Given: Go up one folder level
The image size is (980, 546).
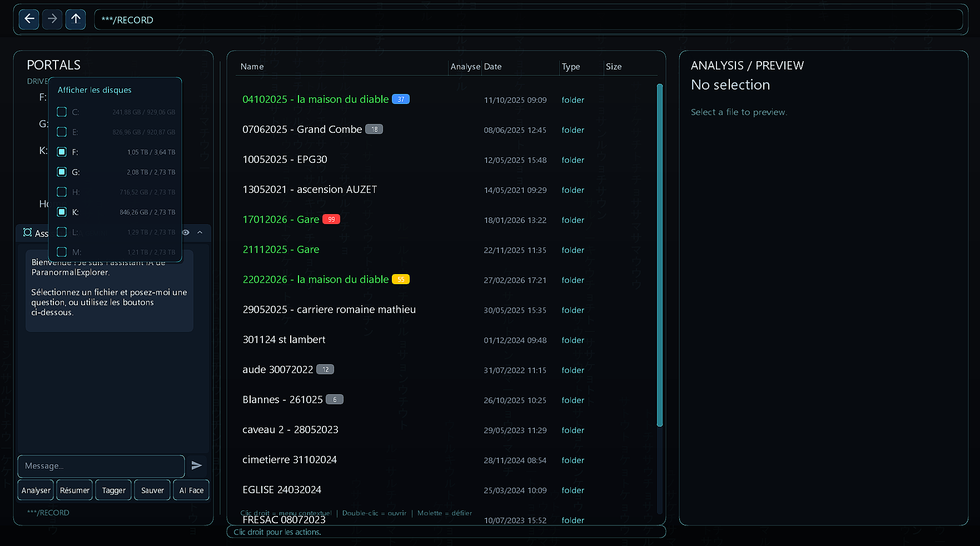Looking at the screenshot, I should 76,19.
